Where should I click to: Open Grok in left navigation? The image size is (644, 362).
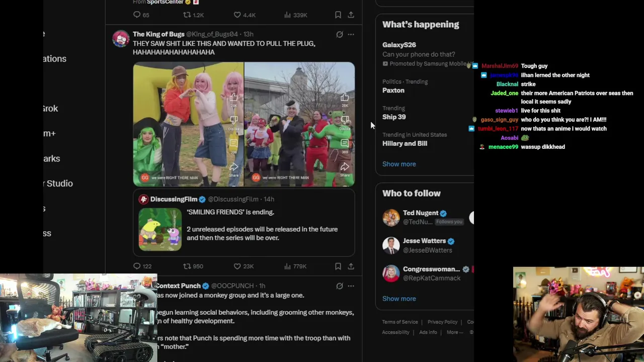tap(50, 109)
